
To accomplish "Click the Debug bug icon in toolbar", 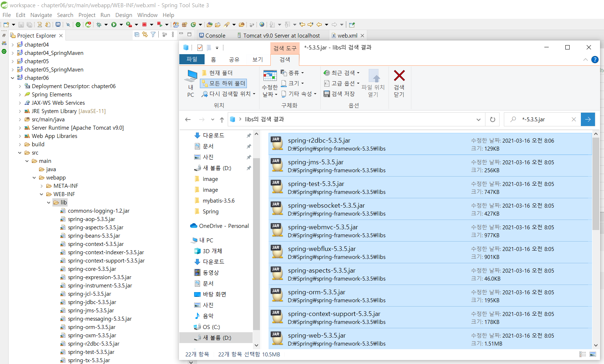I will (99, 25).
